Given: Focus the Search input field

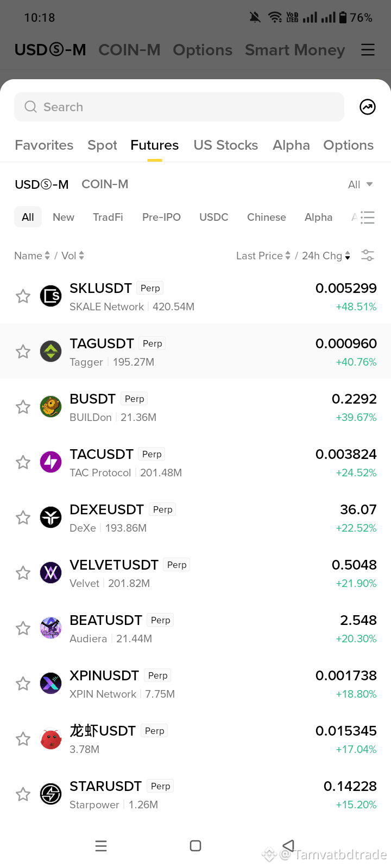Looking at the screenshot, I should coord(179,107).
